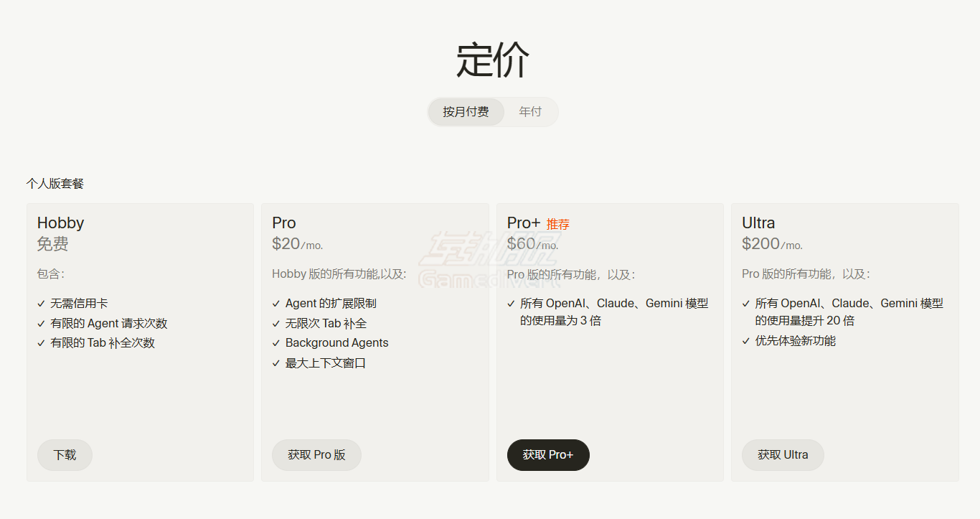Click the checkmark beside 无限次 Tab 补全
Screen dimensions: 980x519
click(276, 323)
